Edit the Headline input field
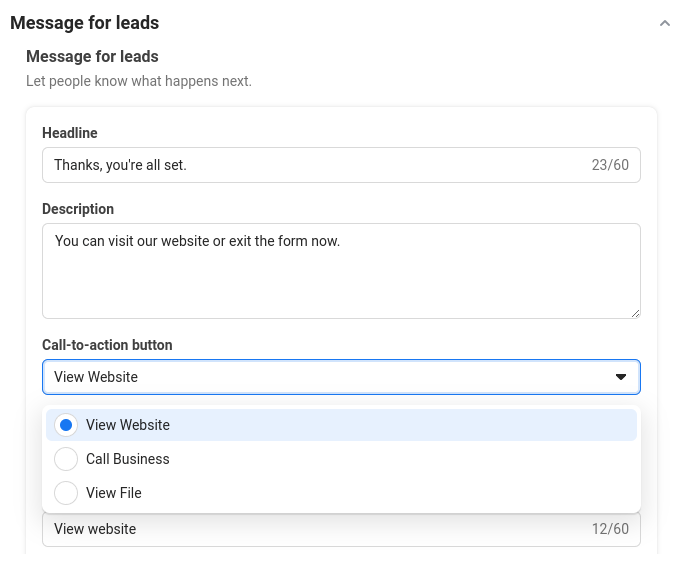 (341, 165)
